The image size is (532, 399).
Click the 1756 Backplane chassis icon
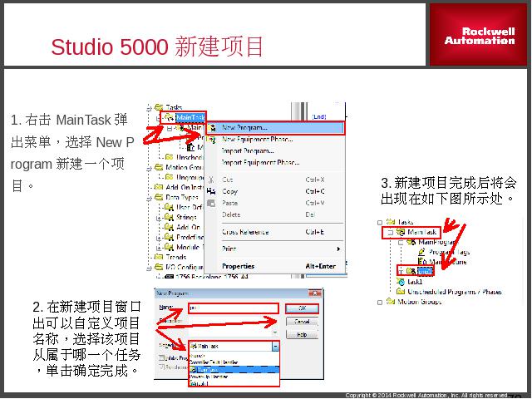169,277
